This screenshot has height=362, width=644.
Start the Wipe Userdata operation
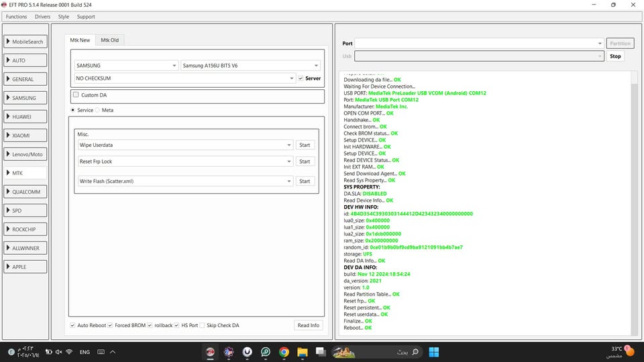pos(305,145)
